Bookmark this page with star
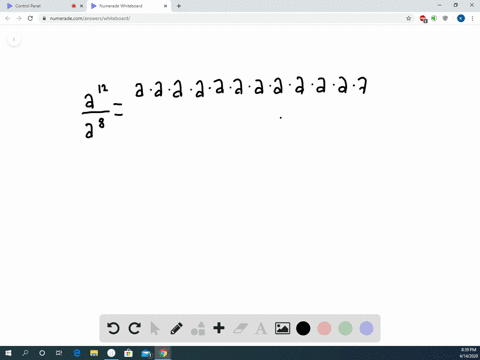Image resolution: width=480 pixels, height=360 pixels. (408, 18)
